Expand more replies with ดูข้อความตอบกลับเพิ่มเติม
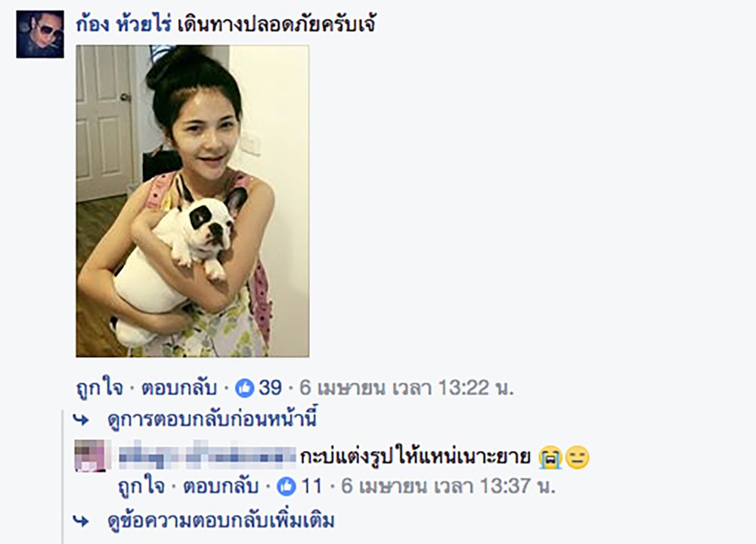 pyautogui.click(x=221, y=521)
